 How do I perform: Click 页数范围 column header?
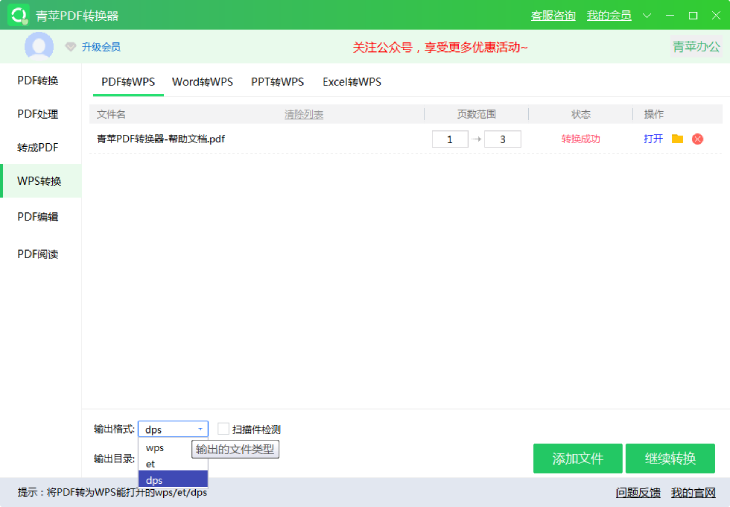pyautogui.click(x=476, y=115)
